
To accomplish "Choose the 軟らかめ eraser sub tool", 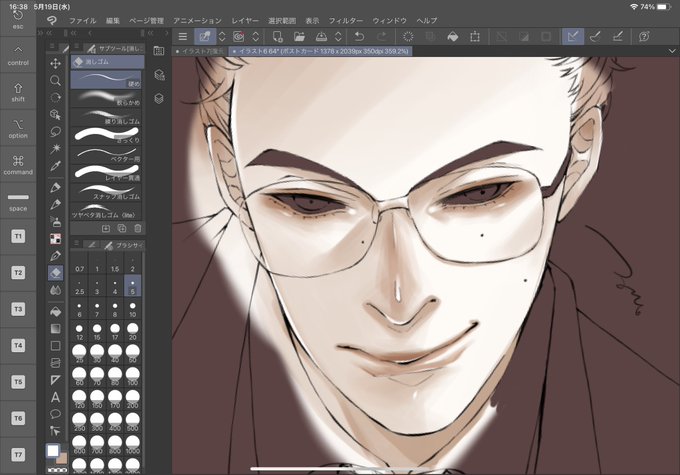I will pos(106,99).
